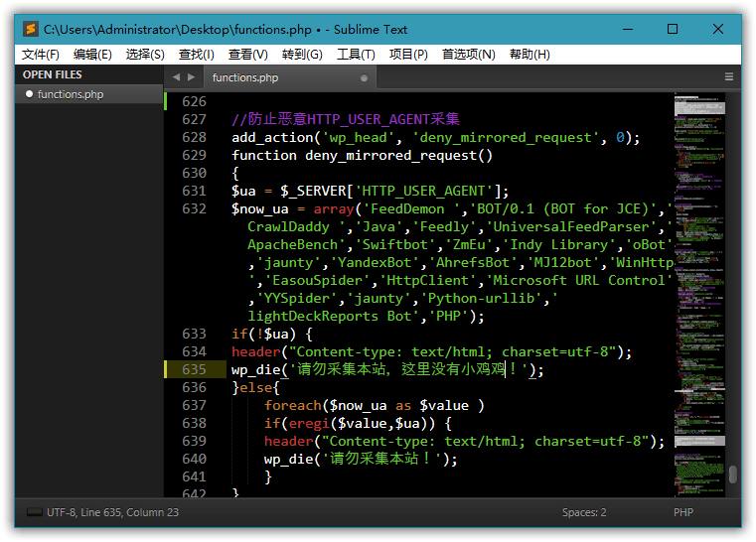Click the Sublime Text app icon in title bar

click(x=31, y=30)
